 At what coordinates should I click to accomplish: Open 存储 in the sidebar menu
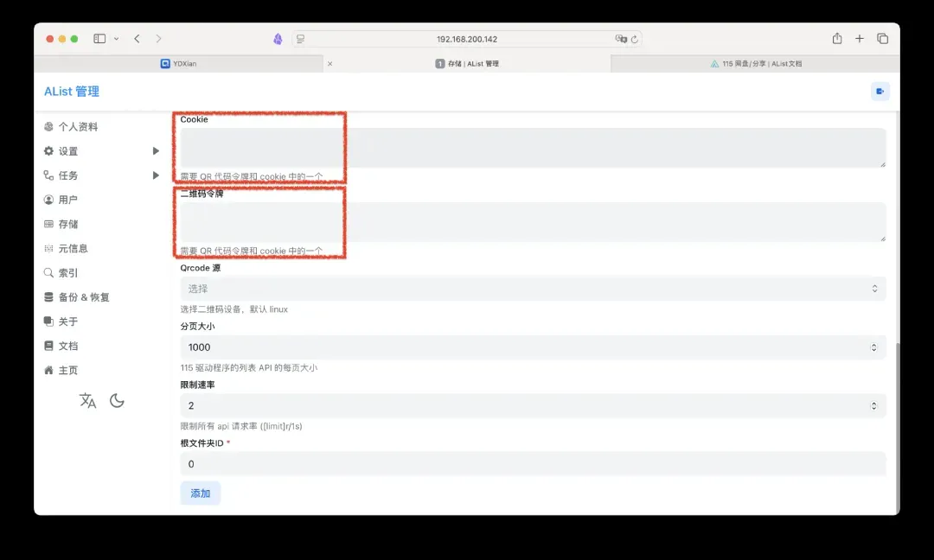(x=67, y=224)
